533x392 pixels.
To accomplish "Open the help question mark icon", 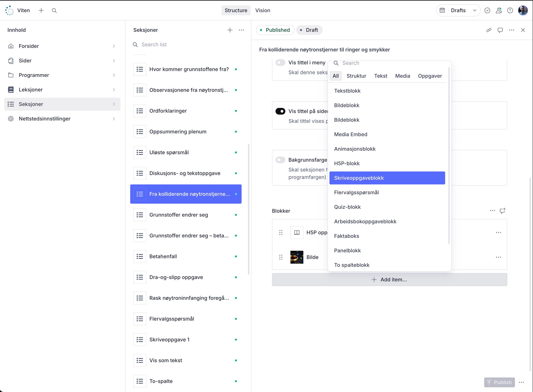I will tap(510, 10).
